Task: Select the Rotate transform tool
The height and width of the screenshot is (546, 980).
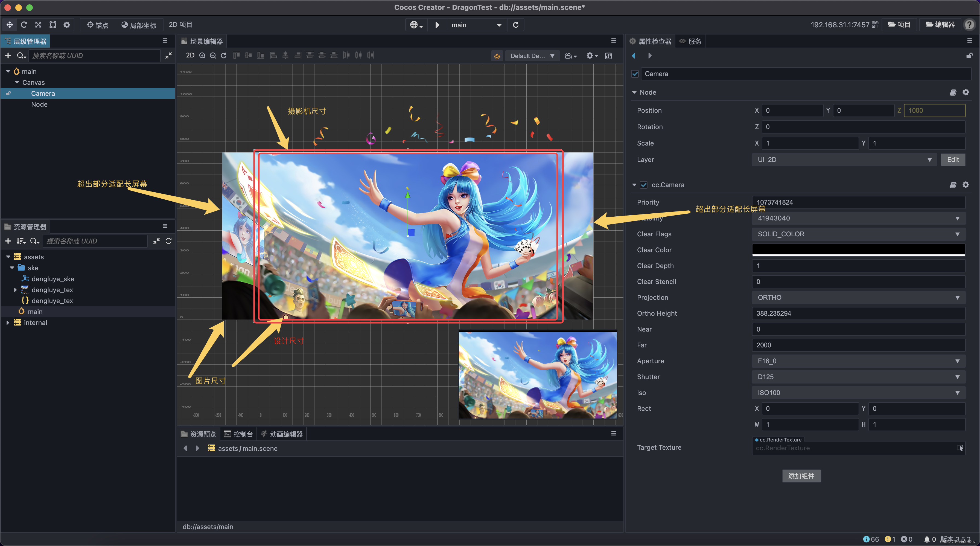Action: (x=24, y=25)
